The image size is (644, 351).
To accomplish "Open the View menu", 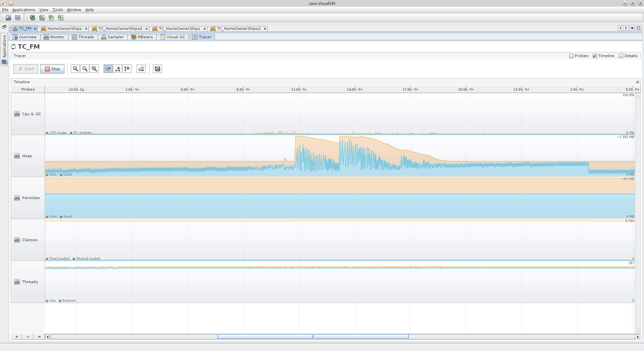I will [x=44, y=10].
